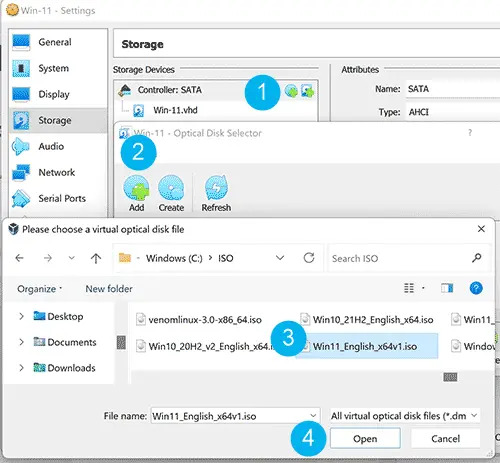Edit the SATA controller Name field

click(453, 89)
